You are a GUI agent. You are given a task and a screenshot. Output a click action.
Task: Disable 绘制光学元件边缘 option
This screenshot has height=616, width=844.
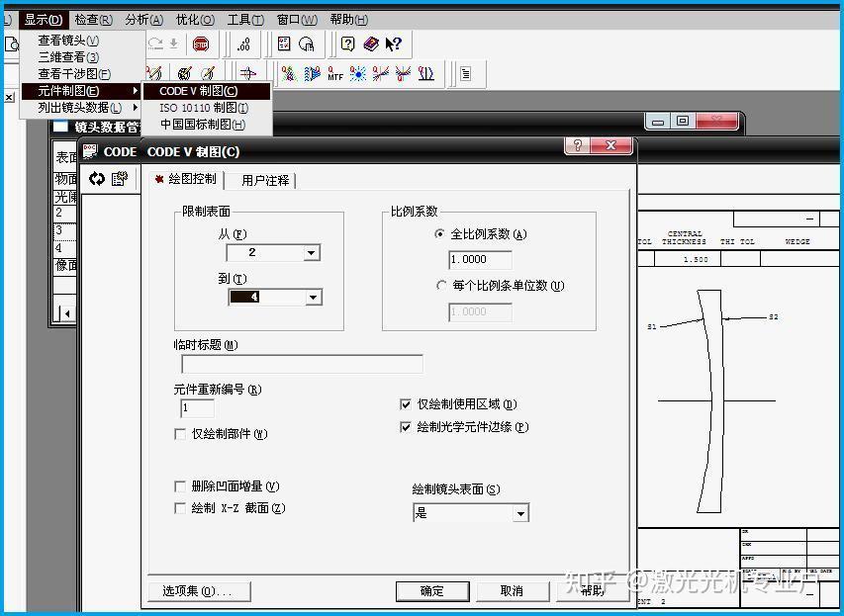[x=406, y=428]
